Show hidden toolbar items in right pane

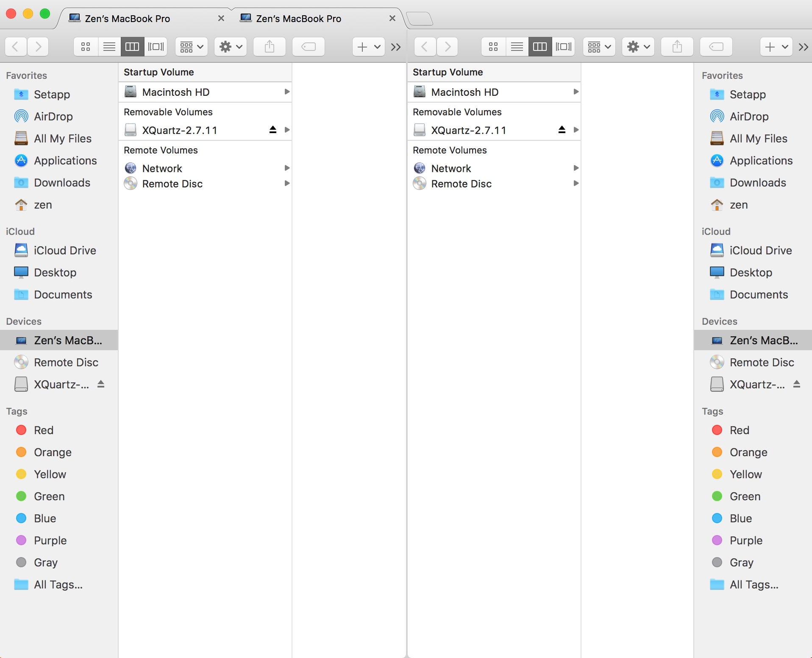click(804, 47)
